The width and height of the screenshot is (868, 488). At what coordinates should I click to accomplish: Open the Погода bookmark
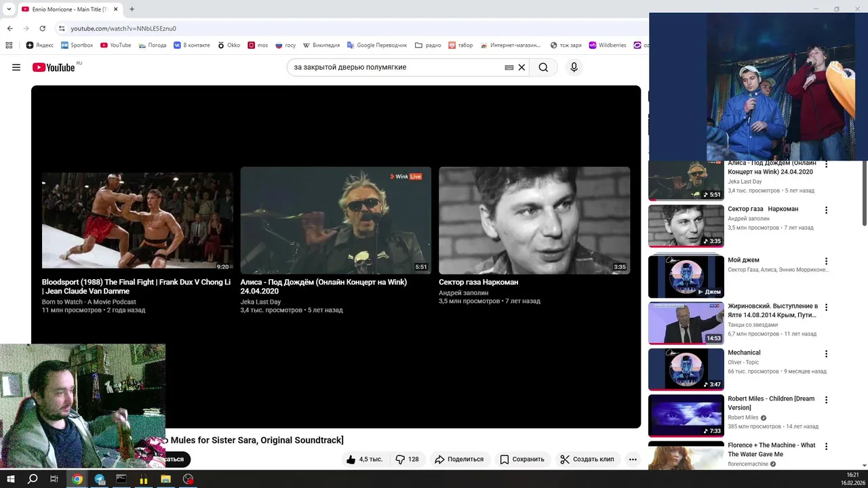pos(152,45)
